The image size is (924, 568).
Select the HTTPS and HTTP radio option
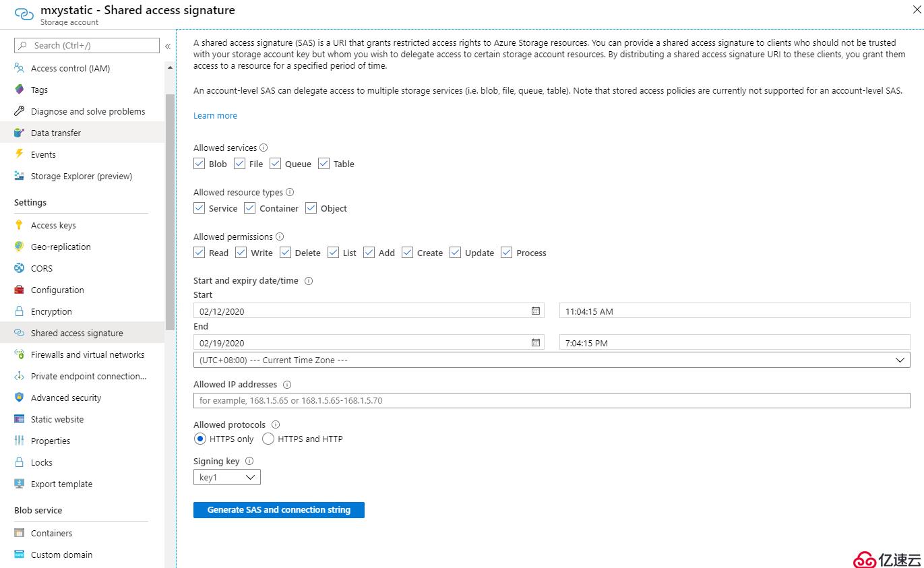[268, 439]
